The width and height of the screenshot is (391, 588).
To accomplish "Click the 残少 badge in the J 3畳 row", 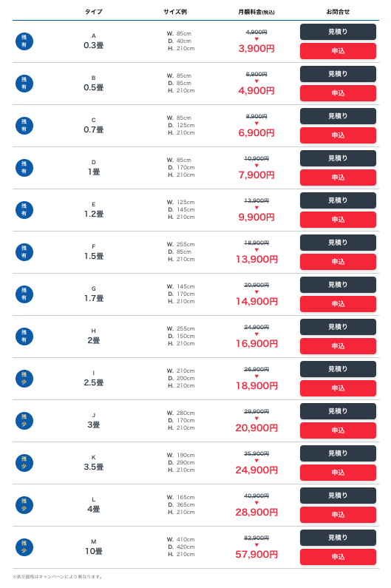I will [x=24, y=421].
